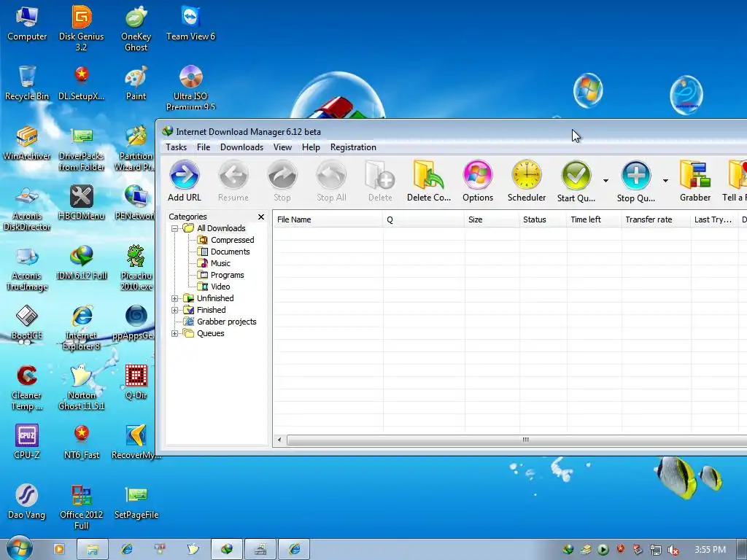Click the Resume toolbar icon
The height and width of the screenshot is (560, 747).
point(233,181)
